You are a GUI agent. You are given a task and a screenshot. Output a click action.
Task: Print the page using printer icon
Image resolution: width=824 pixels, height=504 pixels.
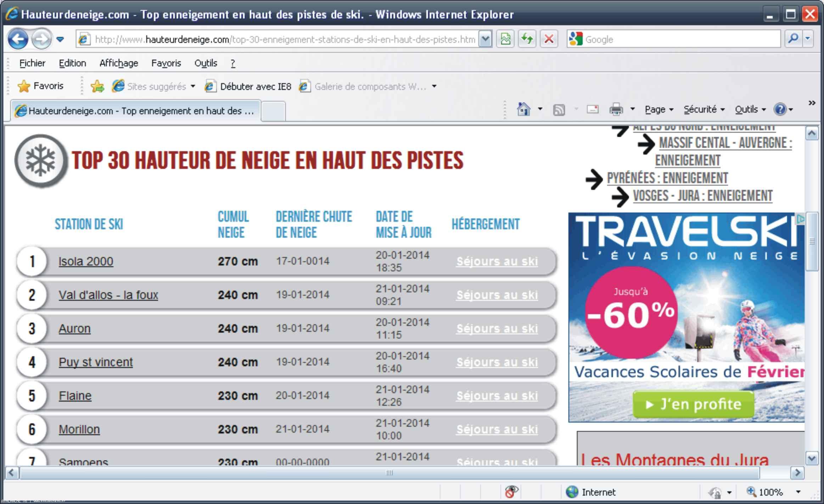616,109
